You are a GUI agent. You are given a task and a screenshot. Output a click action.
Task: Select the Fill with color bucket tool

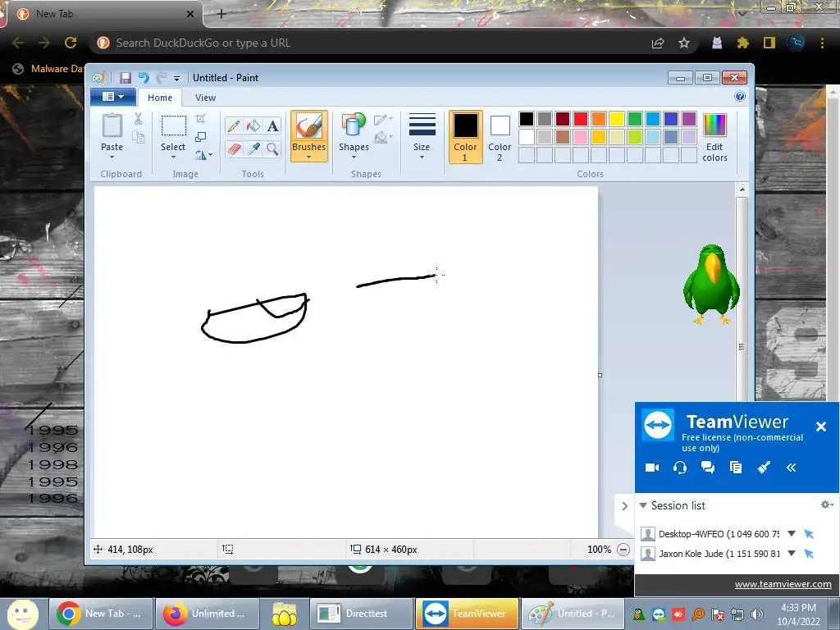(x=253, y=126)
